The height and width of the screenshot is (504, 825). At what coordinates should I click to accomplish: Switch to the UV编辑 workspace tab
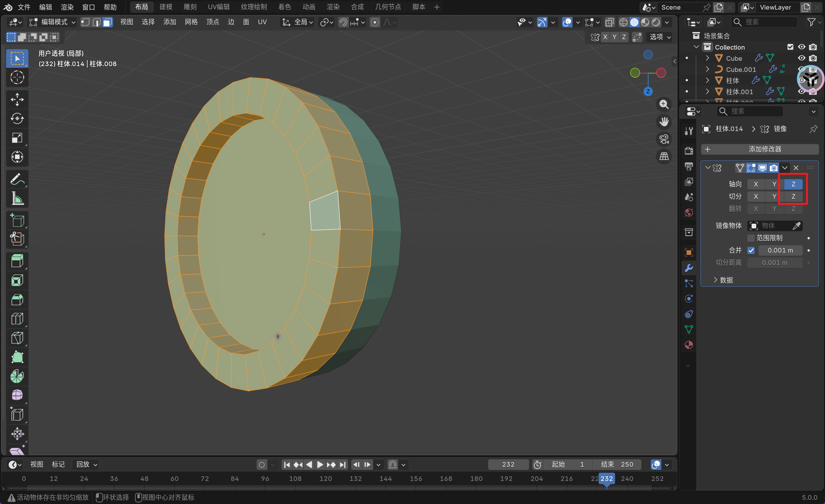click(x=218, y=7)
